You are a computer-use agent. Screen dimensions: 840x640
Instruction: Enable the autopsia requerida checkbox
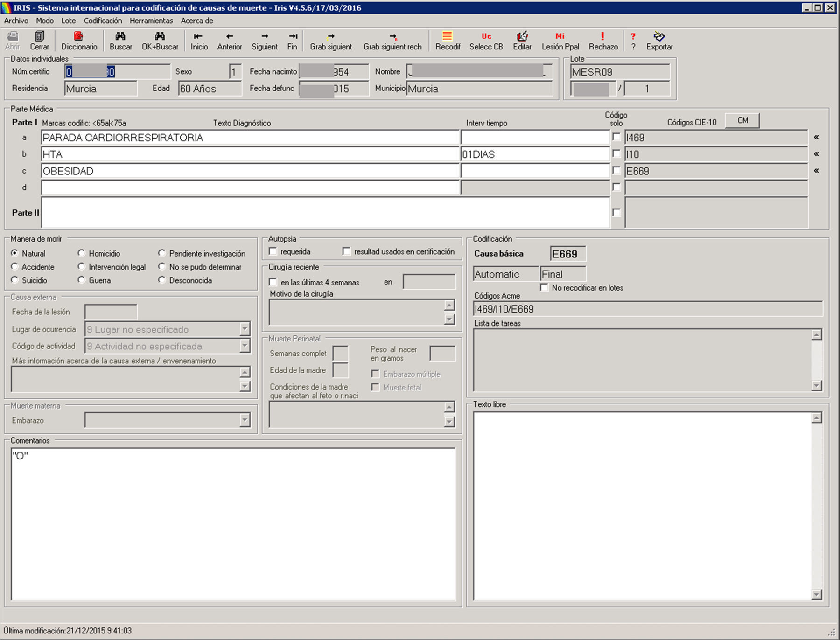pyautogui.click(x=273, y=252)
